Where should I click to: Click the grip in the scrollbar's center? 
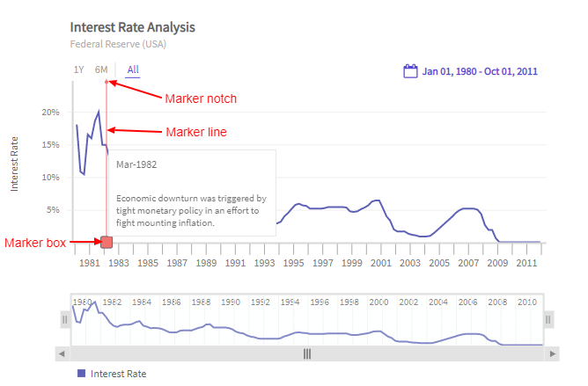point(307,353)
